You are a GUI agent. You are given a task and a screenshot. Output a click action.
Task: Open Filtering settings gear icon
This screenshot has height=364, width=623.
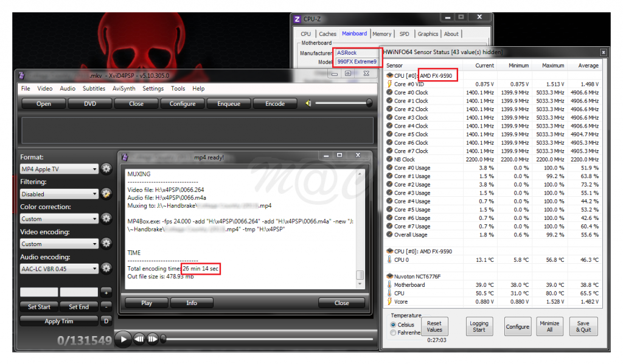(x=106, y=194)
